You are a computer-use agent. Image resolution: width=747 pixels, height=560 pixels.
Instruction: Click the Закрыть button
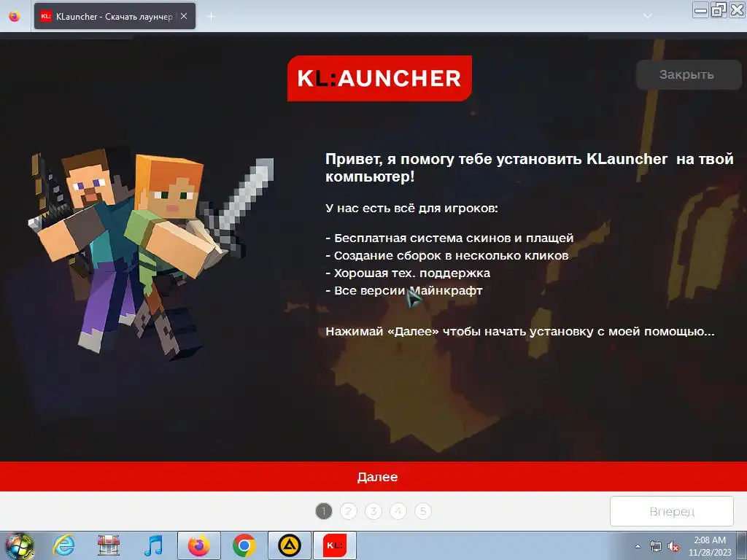coord(689,75)
